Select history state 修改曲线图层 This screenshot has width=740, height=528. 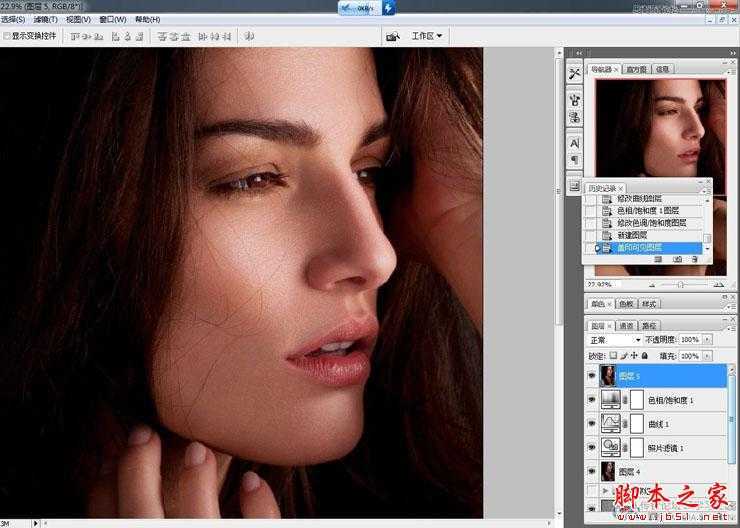pyautogui.click(x=646, y=199)
